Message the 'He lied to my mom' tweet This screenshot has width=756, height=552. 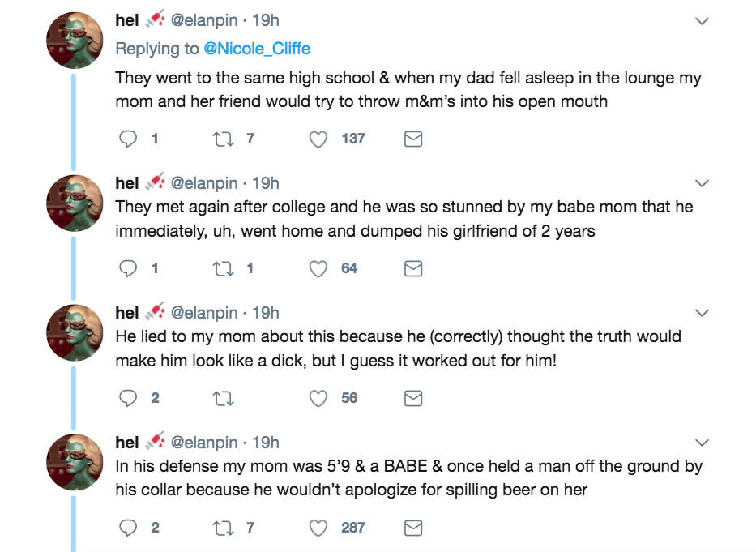(412, 399)
